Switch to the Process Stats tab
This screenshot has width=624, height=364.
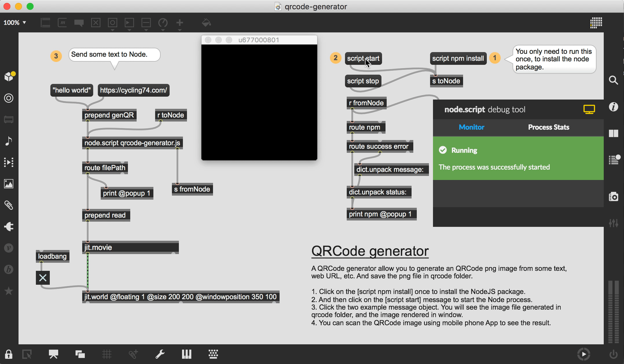coord(548,127)
